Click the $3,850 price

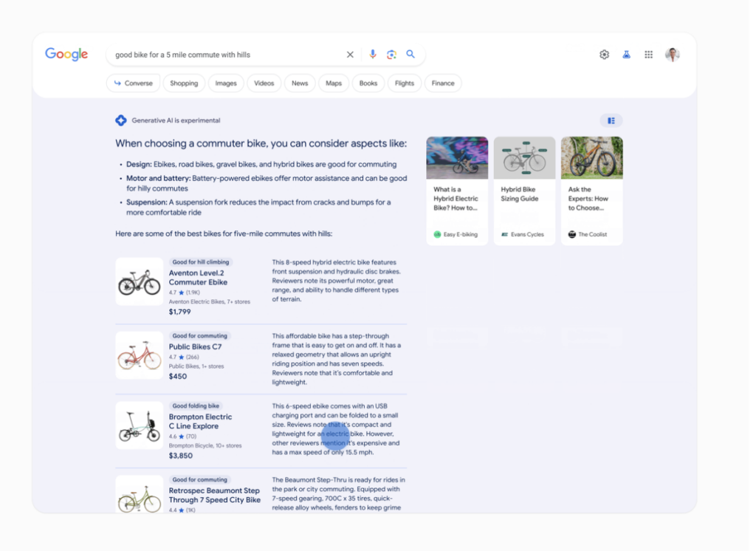pos(181,456)
